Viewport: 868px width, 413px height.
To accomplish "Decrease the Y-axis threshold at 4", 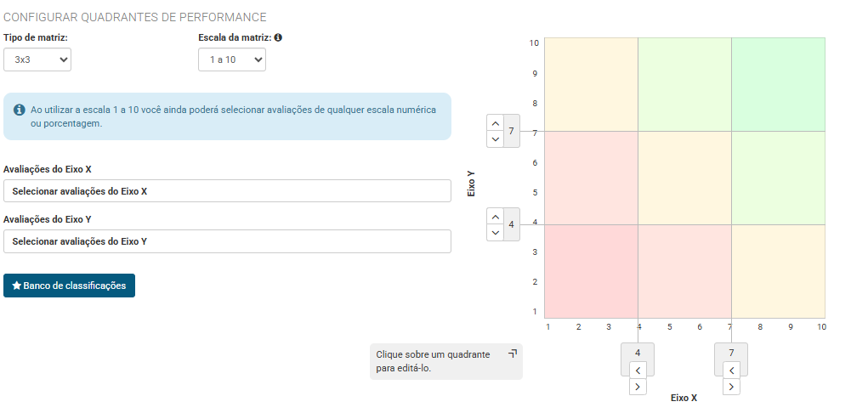I will 496,232.
